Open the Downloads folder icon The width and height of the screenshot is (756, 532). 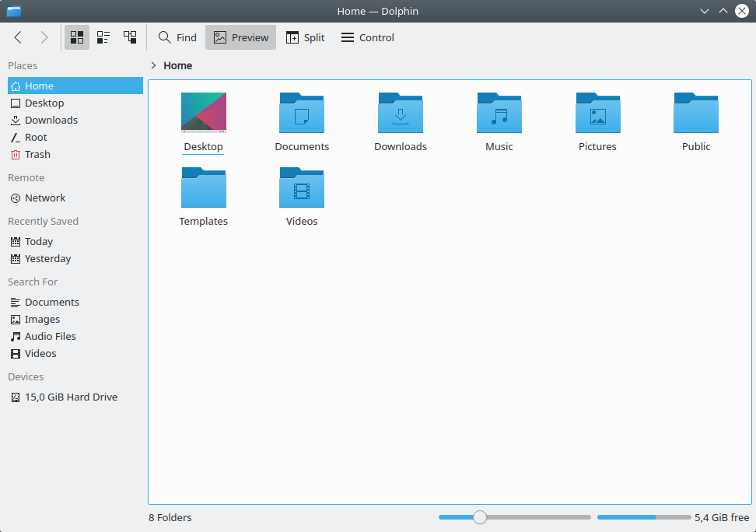coord(400,114)
